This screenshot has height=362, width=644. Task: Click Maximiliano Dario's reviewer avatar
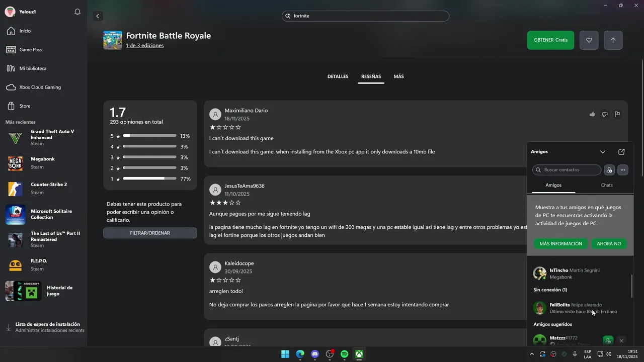pyautogui.click(x=215, y=114)
